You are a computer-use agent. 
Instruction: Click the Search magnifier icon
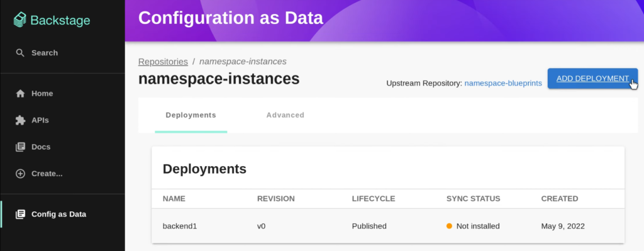(20, 53)
